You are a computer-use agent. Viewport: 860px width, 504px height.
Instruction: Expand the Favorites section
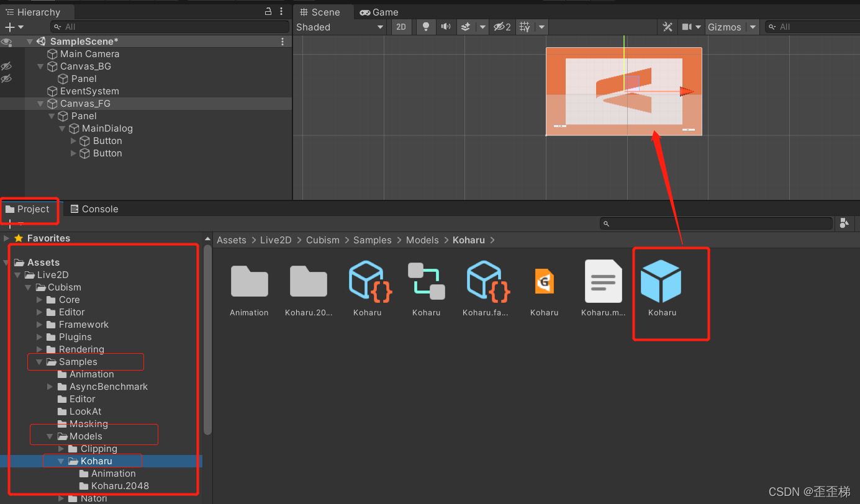(6, 238)
